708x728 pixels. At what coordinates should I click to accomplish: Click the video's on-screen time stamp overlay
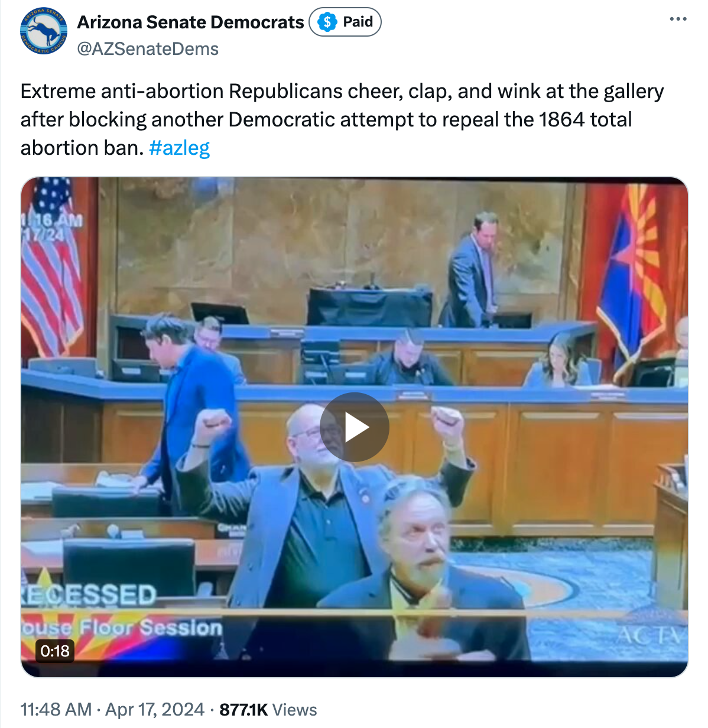coord(52,227)
